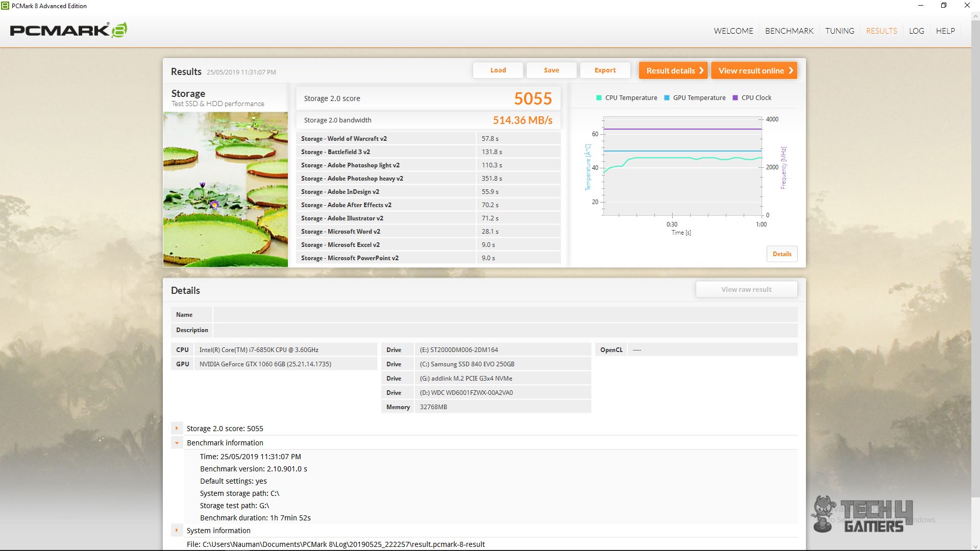This screenshot has height=551, width=980.
Task: Select Adobe Photoshop light v2 row
Action: [428, 165]
